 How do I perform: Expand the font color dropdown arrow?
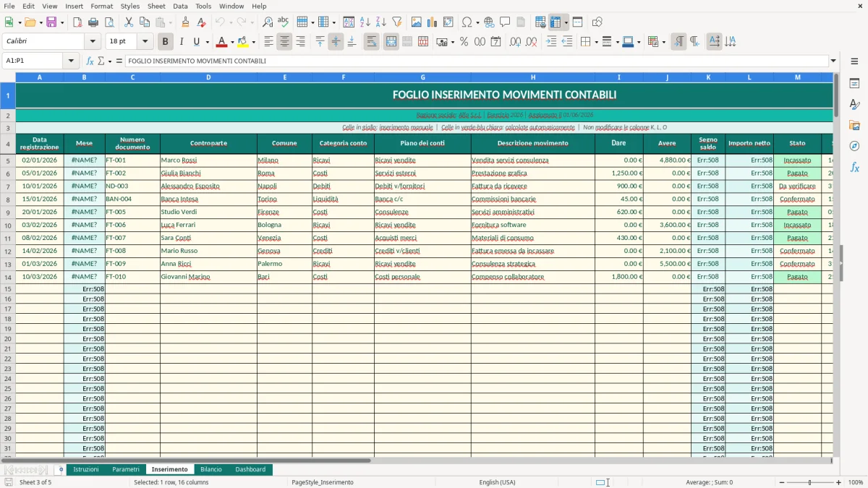tap(232, 42)
